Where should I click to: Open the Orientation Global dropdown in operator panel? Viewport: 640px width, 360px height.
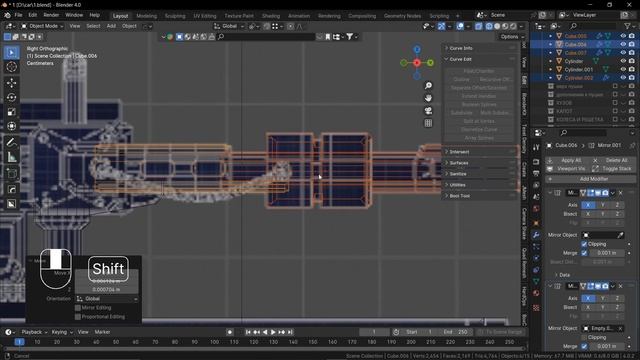[x=107, y=299]
